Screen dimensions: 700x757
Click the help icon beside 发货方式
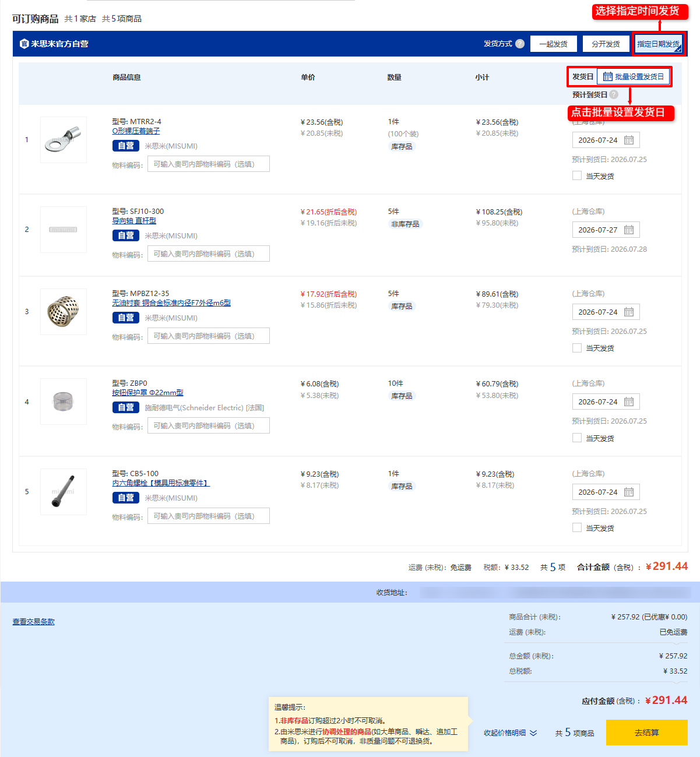(x=520, y=44)
